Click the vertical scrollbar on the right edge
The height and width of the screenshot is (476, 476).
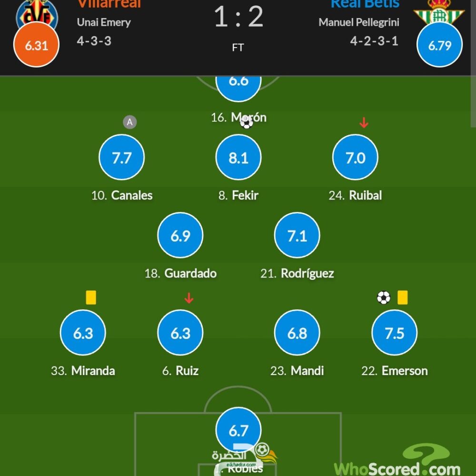[473, 64]
